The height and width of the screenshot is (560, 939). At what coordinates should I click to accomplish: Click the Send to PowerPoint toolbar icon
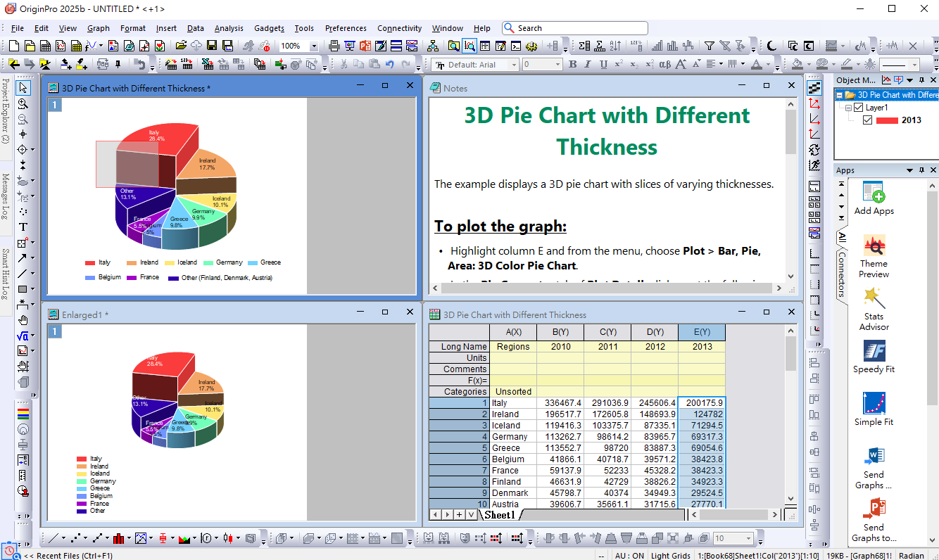click(x=365, y=46)
